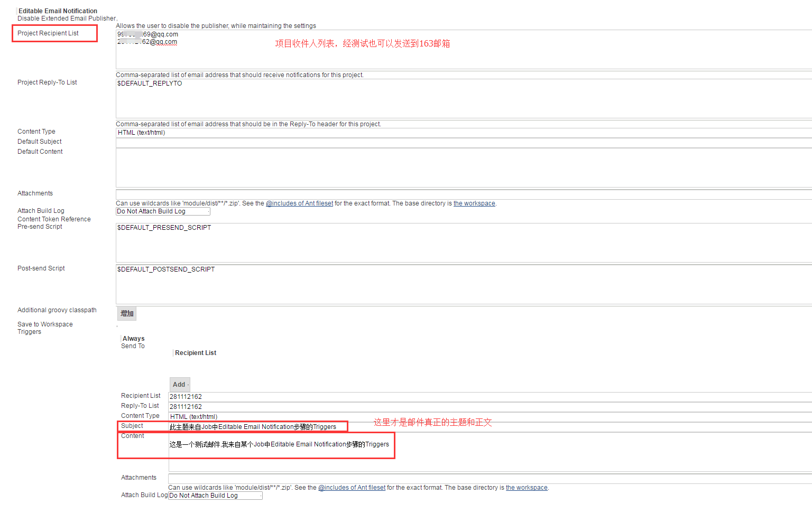Click the Project Reply-To List text area
Screen dimensions: 812x513
click(x=463, y=99)
